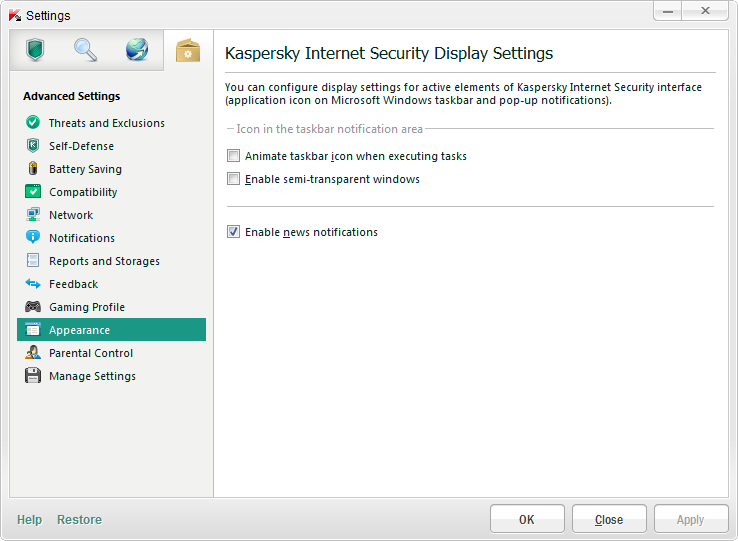Click the Close button at the bottom
Viewport: 738px width, 541px height.
tap(608, 520)
